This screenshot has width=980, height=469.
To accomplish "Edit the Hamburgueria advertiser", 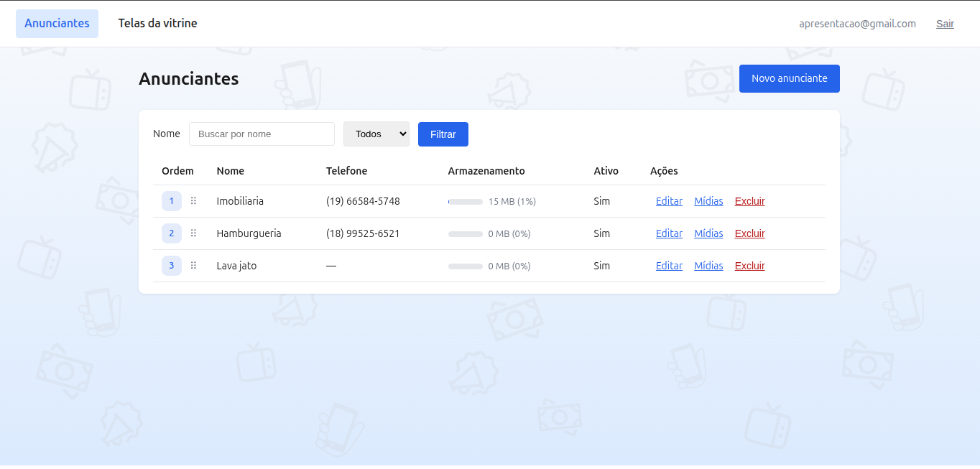I will (x=669, y=233).
